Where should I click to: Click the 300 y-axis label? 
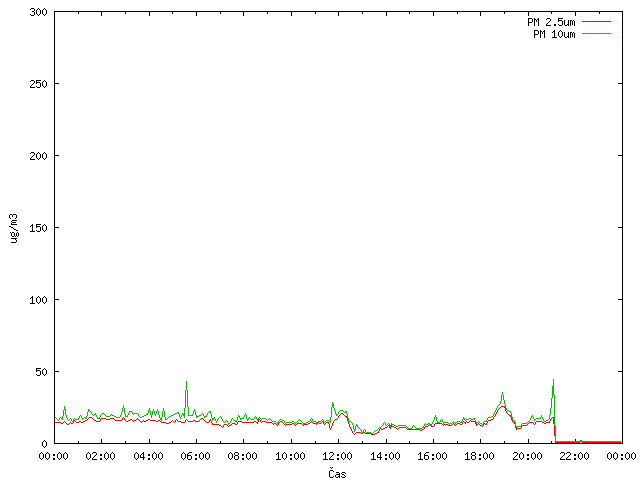38,12
